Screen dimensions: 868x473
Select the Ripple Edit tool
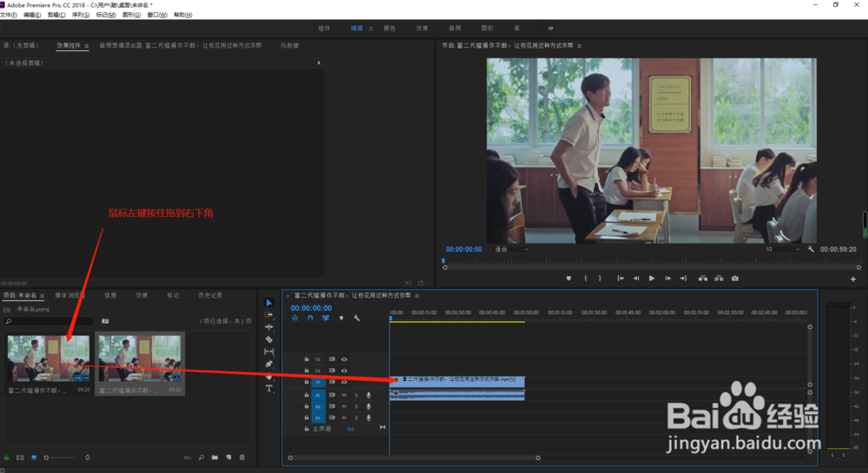269,327
